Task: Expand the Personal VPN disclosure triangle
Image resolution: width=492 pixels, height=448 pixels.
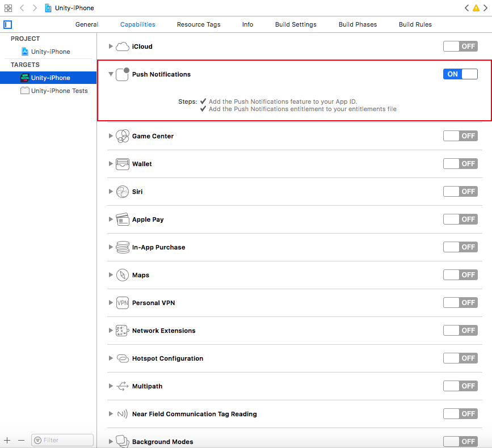Action: (111, 302)
